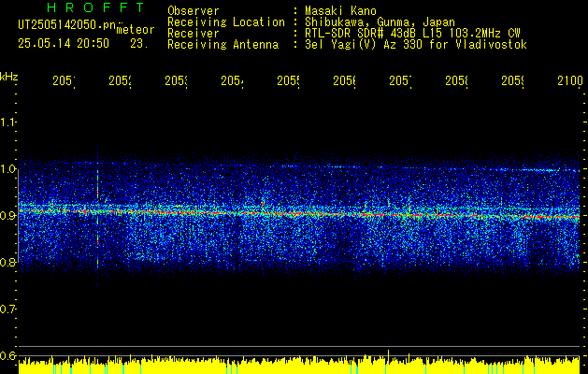
Task: Click the count value 23. in header
Action: 139,44
